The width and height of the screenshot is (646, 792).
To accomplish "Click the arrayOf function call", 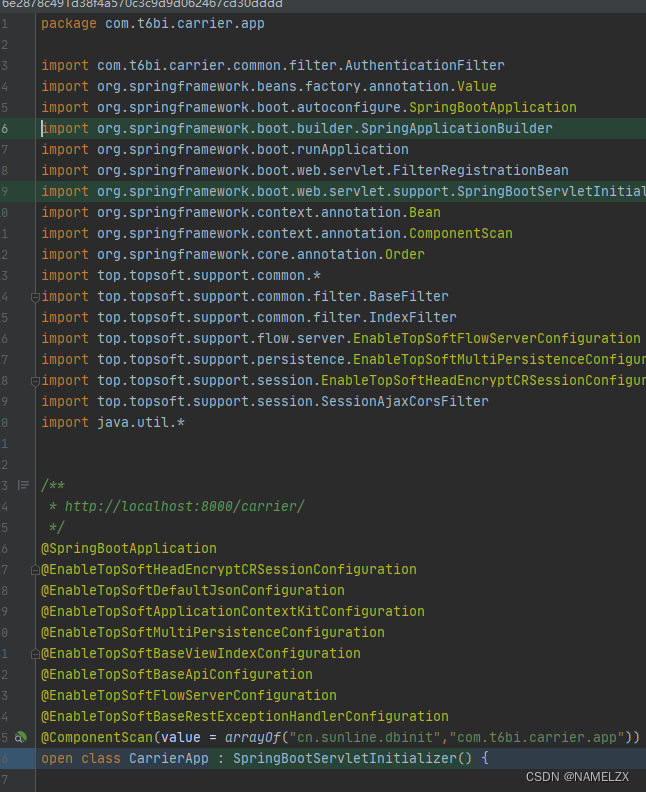I will 250,738.
